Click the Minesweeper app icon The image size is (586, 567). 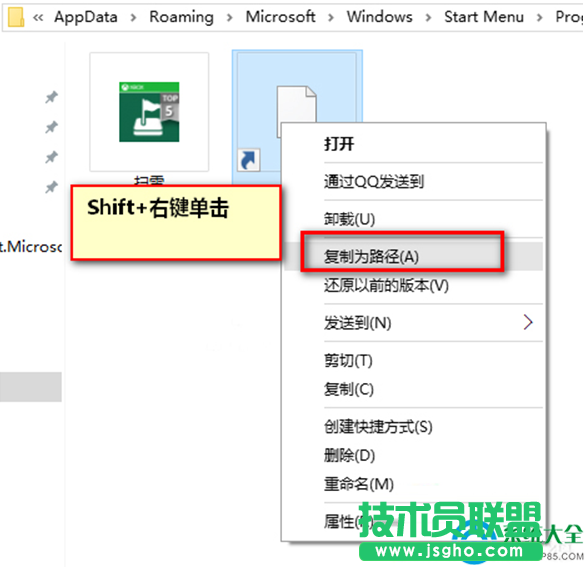pos(149,112)
